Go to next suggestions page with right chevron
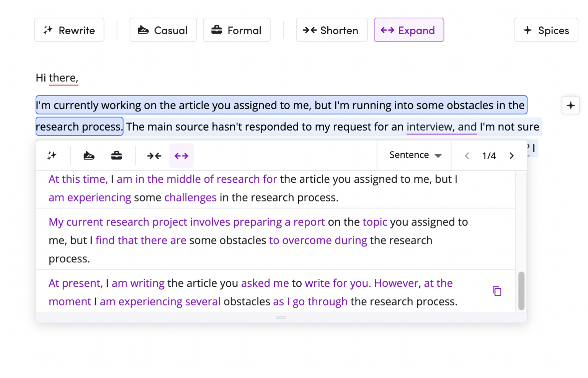Screen dimensions: 588x378 pyautogui.click(x=512, y=155)
